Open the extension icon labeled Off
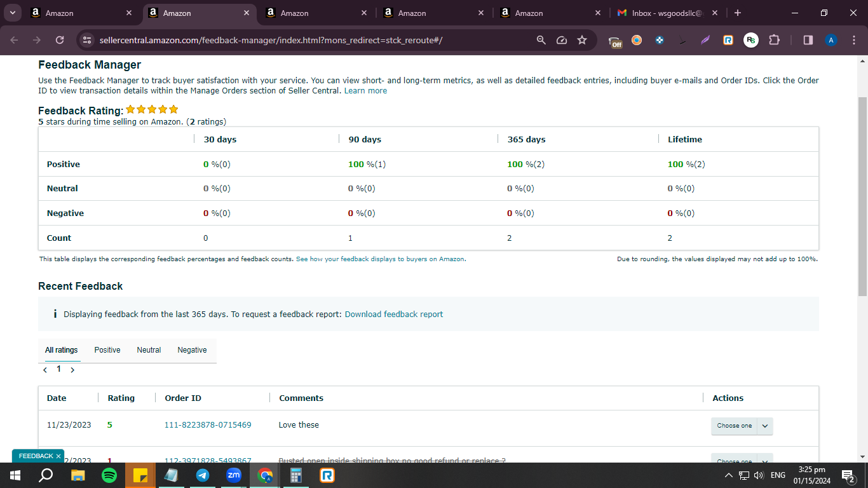 pyautogui.click(x=615, y=41)
